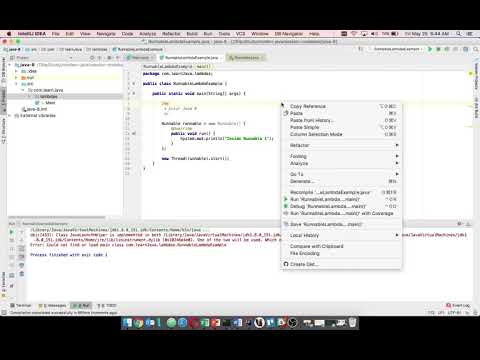The width and height of the screenshot is (480, 360).
Task: Open the Messages tool window tab
Action: point(53,305)
